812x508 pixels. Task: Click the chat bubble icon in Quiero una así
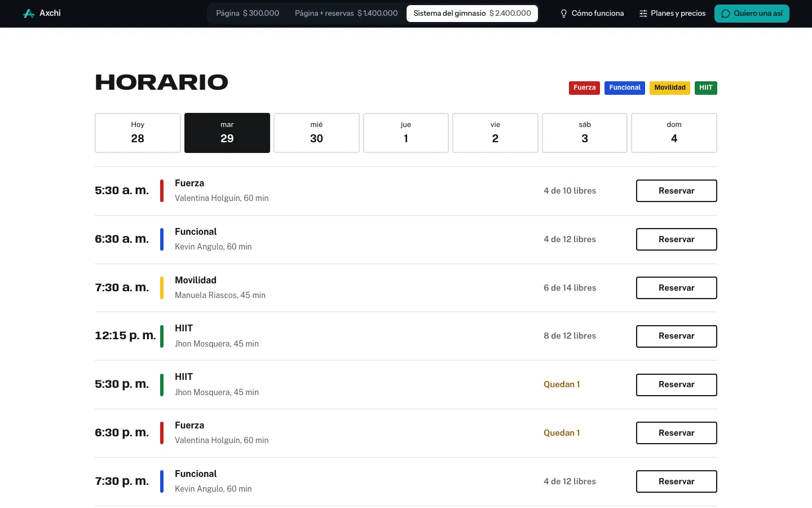(726, 14)
